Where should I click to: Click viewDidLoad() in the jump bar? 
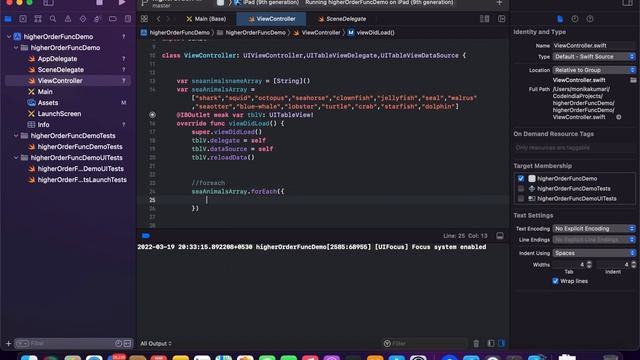click(371, 33)
